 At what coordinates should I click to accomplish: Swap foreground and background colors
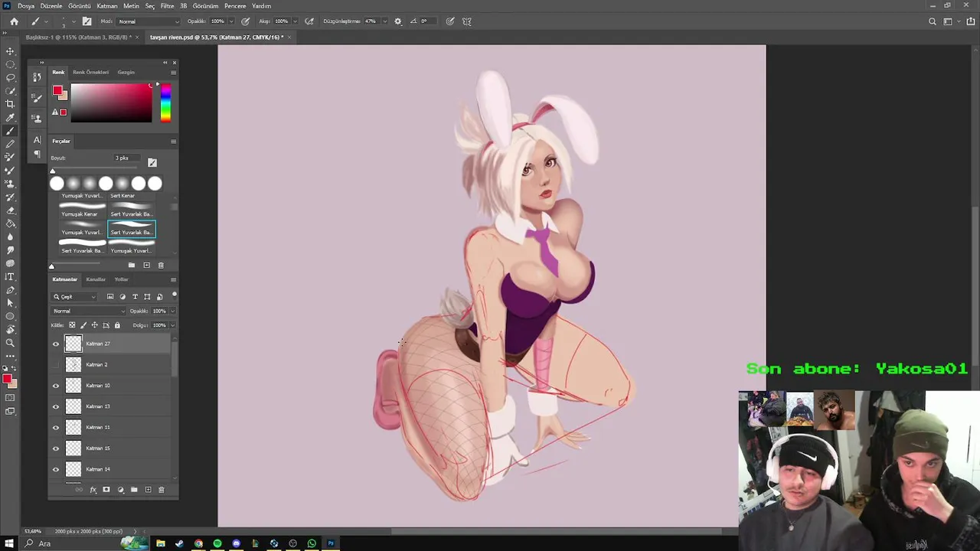(x=15, y=368)
